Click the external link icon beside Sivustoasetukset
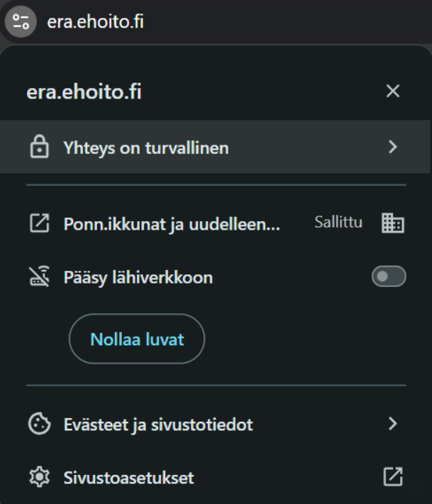Screen dimensions: 432x504 click(392, 478)
